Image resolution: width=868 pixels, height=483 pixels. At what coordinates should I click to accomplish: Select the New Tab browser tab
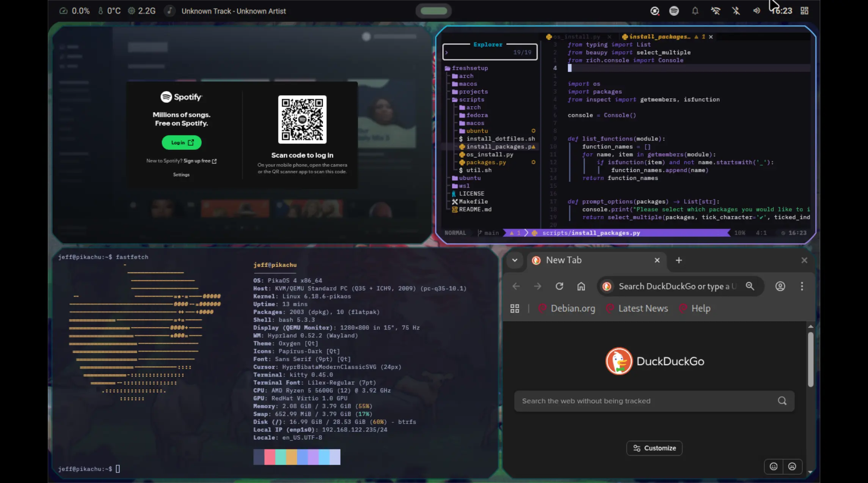[563, 260]
